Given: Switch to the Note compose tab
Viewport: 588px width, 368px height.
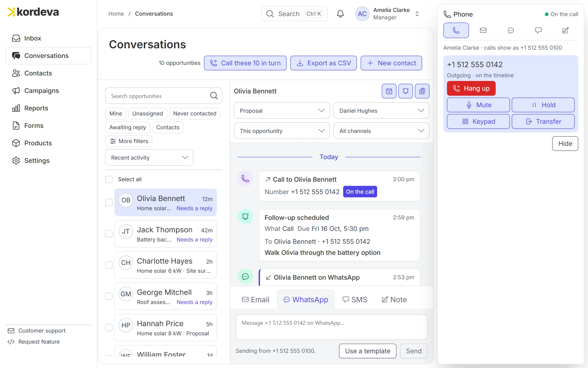Looking at the screenshot, I should coord(394,300).
